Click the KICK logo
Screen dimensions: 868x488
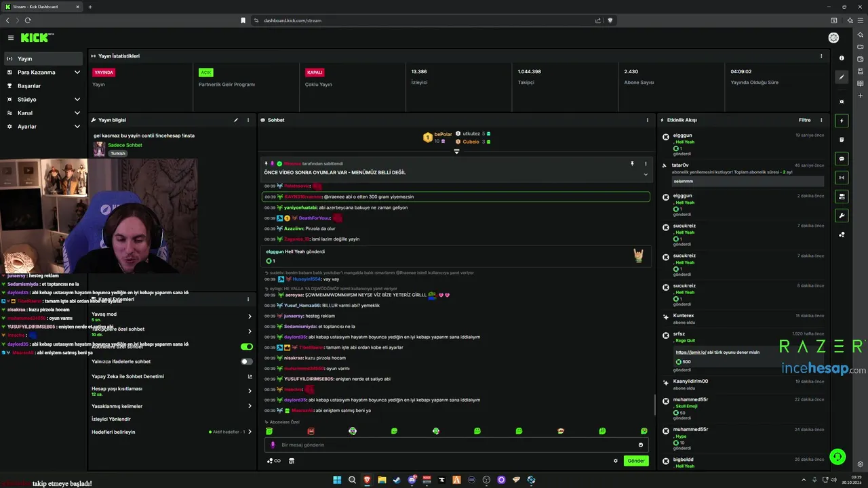click(x=35, y=38)
